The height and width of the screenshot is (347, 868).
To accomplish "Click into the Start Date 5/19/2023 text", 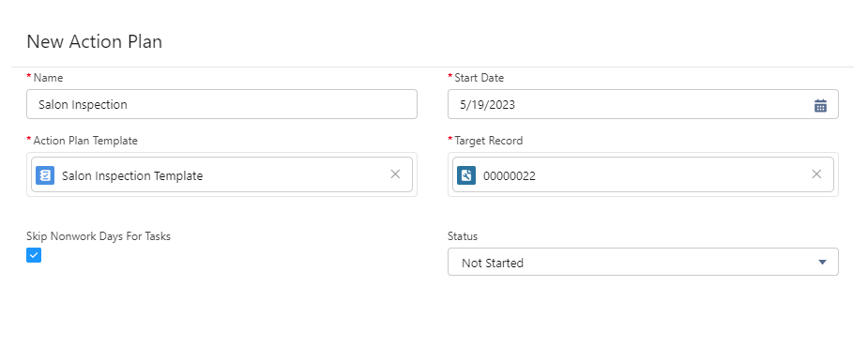I will 488,105.
